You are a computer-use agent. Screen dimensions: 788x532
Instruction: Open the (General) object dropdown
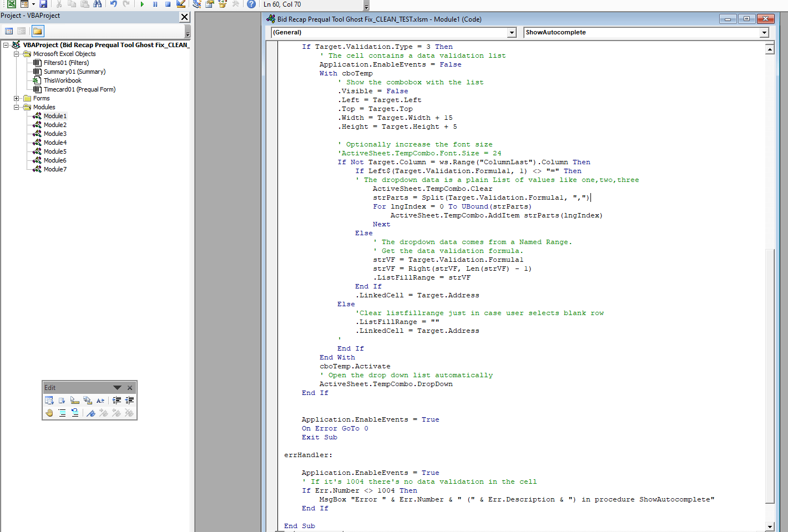[512, 33]
